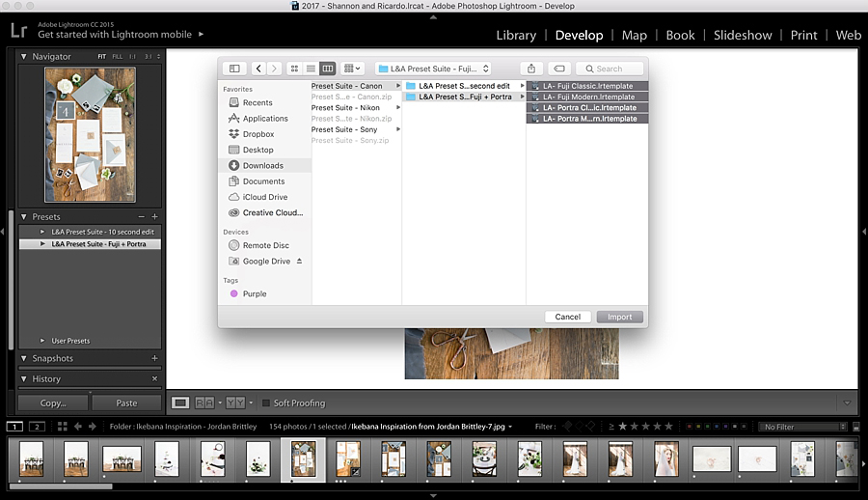The height and width of the screenshot is (500, 868).
Task: Open the L&A Preset Suite - Fuji path dropdown
Action: pos(433,69)
